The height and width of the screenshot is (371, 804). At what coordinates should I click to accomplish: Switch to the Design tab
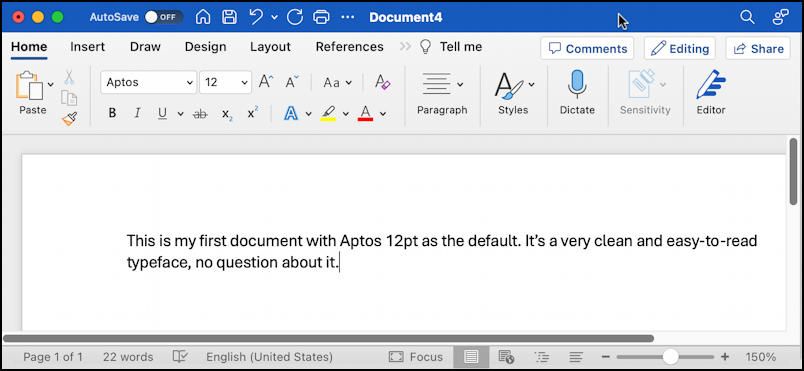206,47
